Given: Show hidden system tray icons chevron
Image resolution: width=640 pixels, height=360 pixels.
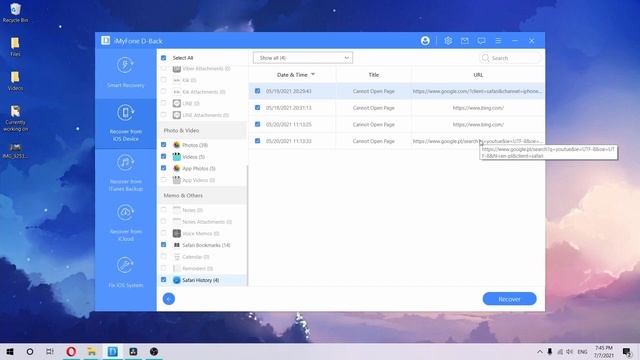Looking at the screenshot, I should (540, 351).
